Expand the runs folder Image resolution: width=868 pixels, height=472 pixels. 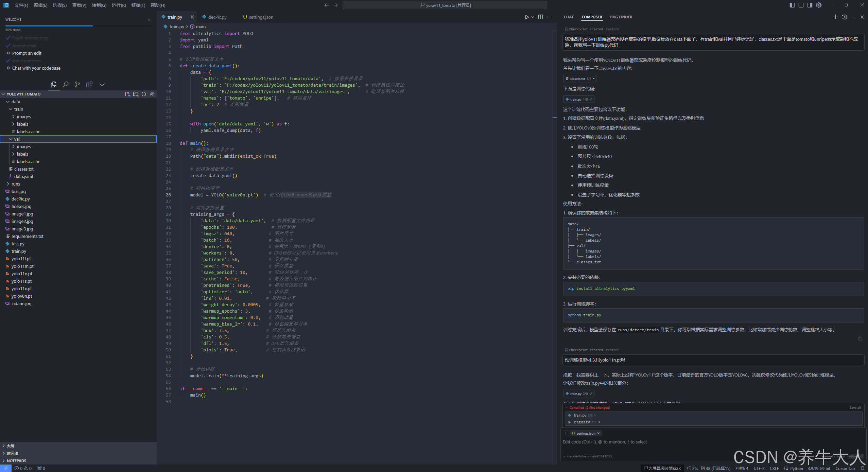[x=16, y=184]
